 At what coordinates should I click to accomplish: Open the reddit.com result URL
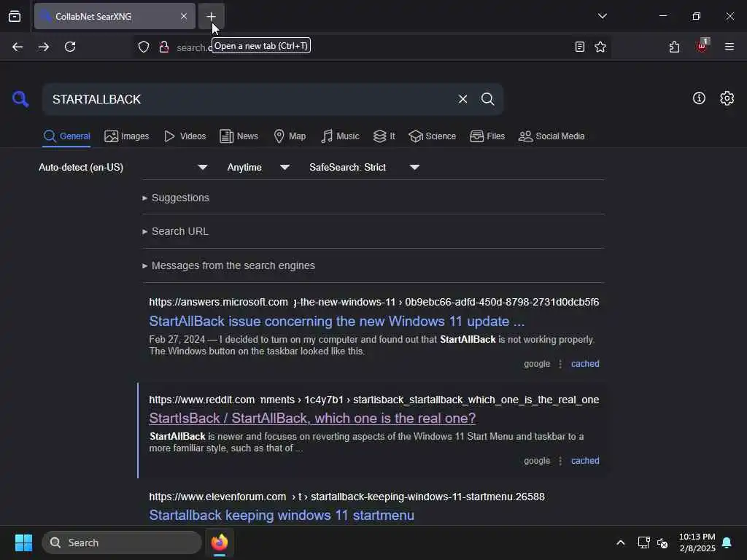click(374, 400)
